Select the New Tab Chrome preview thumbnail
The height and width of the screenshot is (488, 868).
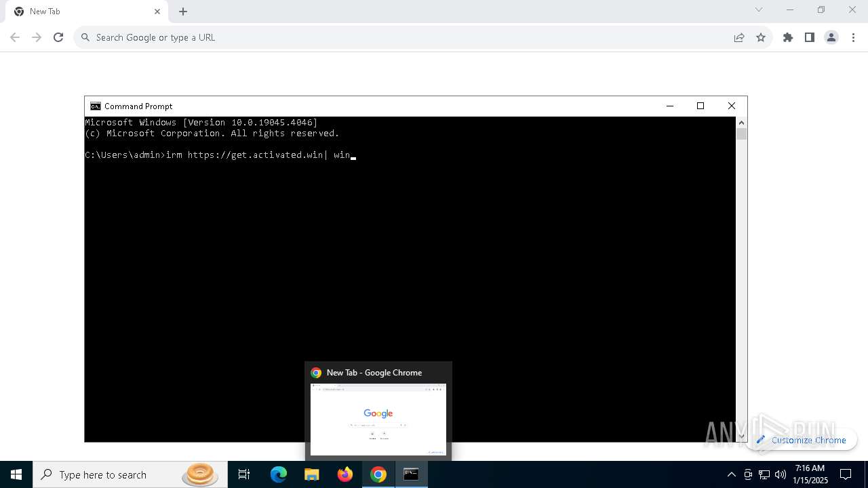point(378,419)
